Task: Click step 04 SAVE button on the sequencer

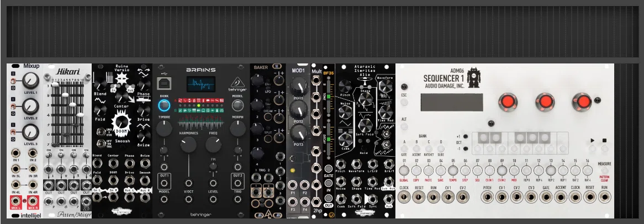Action: [441, 170]
